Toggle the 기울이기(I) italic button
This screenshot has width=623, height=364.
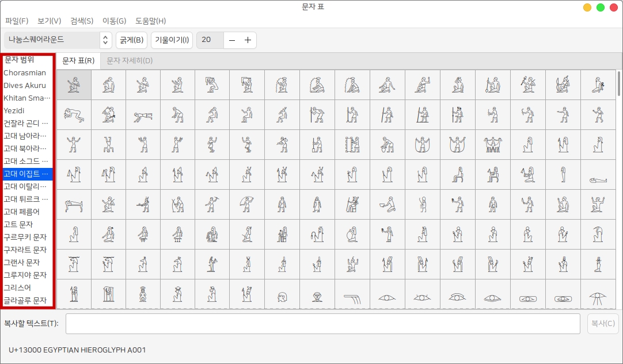point(172,40)
